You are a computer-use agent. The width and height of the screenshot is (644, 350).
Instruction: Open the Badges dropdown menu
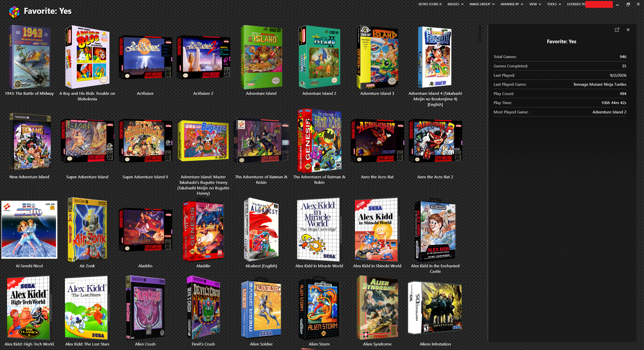click(456, 4)
